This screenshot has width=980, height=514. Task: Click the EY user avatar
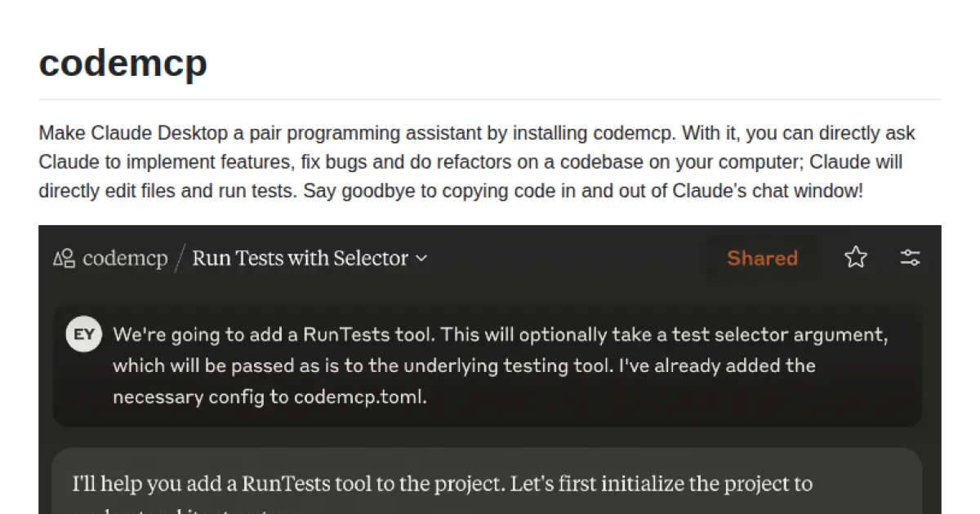[83, 335]
